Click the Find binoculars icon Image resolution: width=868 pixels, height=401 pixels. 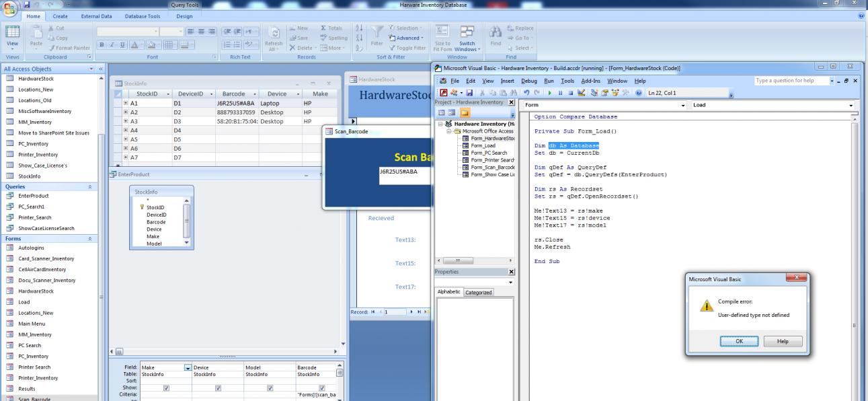coord(494,32)
